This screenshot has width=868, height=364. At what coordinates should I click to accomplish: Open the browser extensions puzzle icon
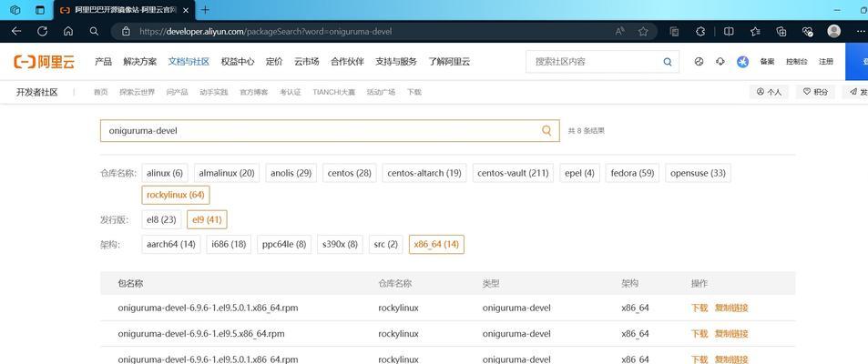coord(700,32)
